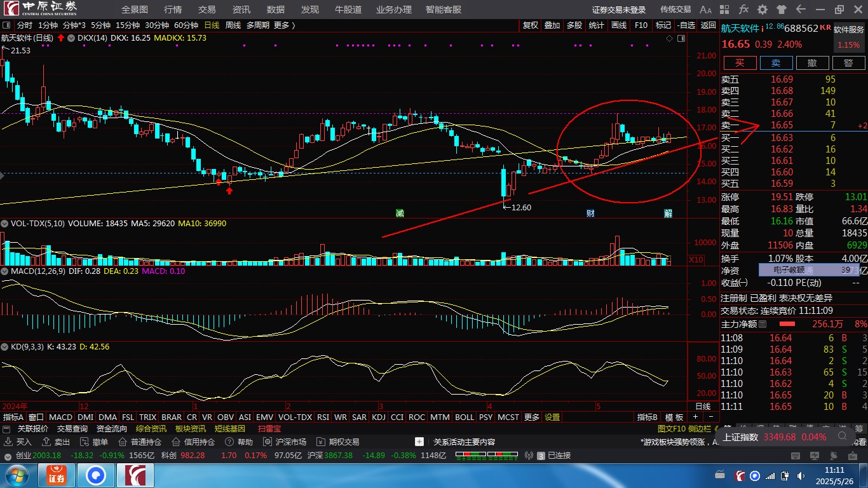868x488 pixels.
Task: Switch to MACD indicator tab
Action: click(x=61, y=417)
